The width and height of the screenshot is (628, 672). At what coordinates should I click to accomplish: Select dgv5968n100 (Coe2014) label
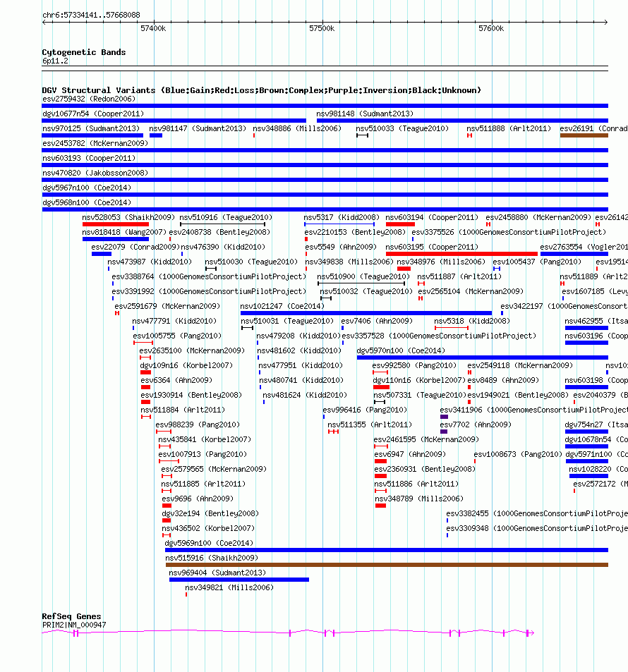point(87,202)
